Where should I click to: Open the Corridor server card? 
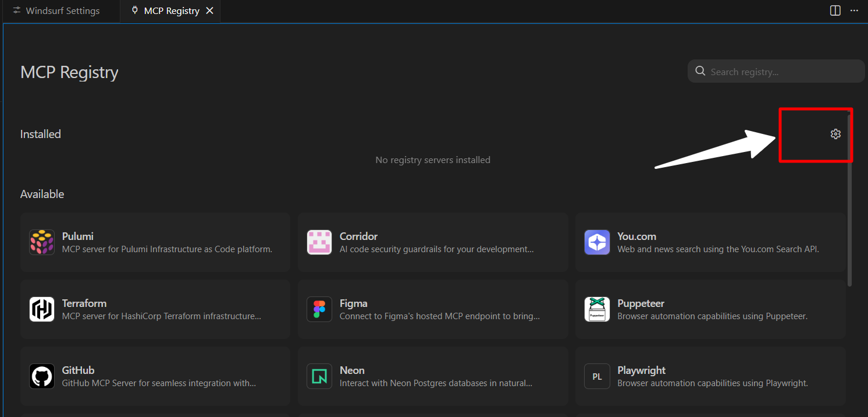click(433, 242)
